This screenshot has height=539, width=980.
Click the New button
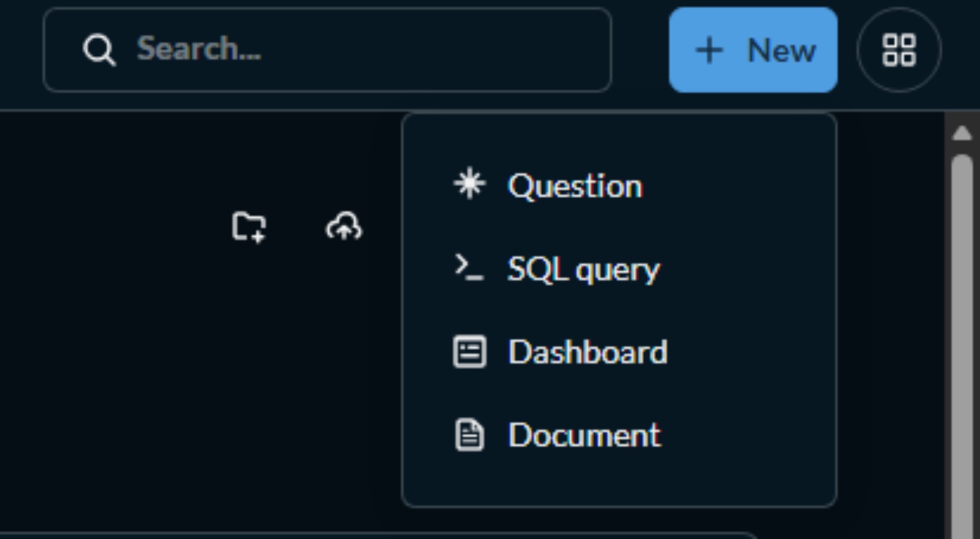pos(753,50)
